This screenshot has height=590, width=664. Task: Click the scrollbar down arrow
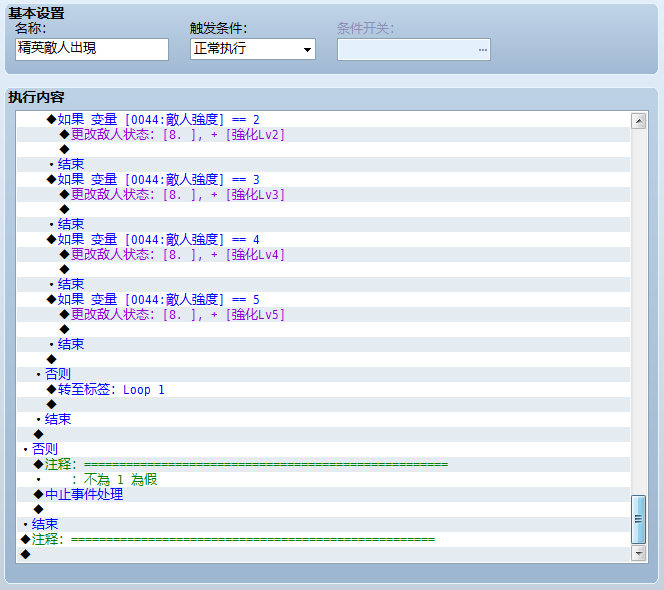(x=639, y=553)
